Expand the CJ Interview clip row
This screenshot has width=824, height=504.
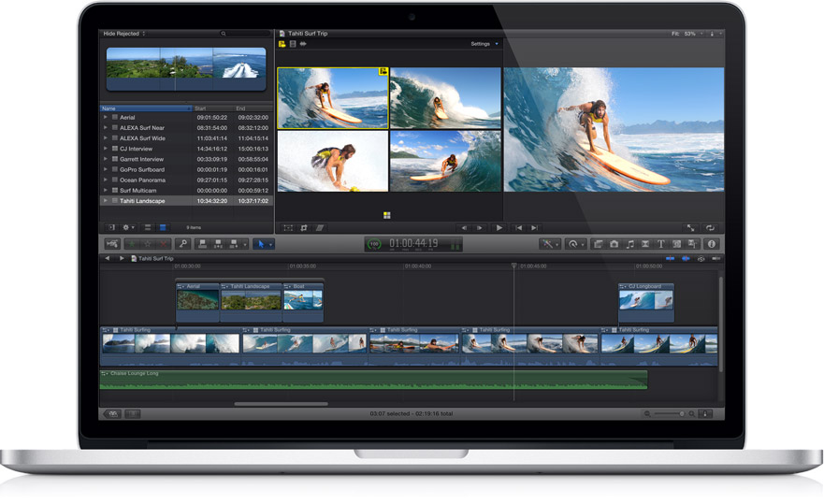(x=106, y=149)
